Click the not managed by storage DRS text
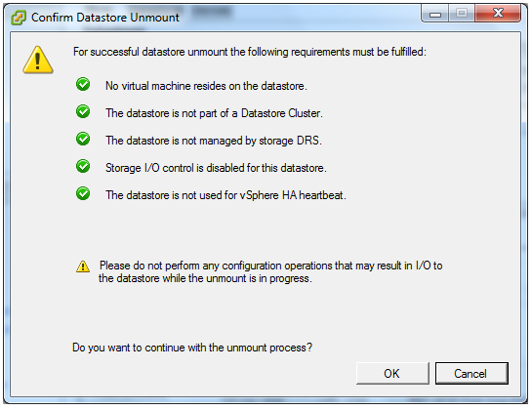The image size is (532, 410). (214, 141)
